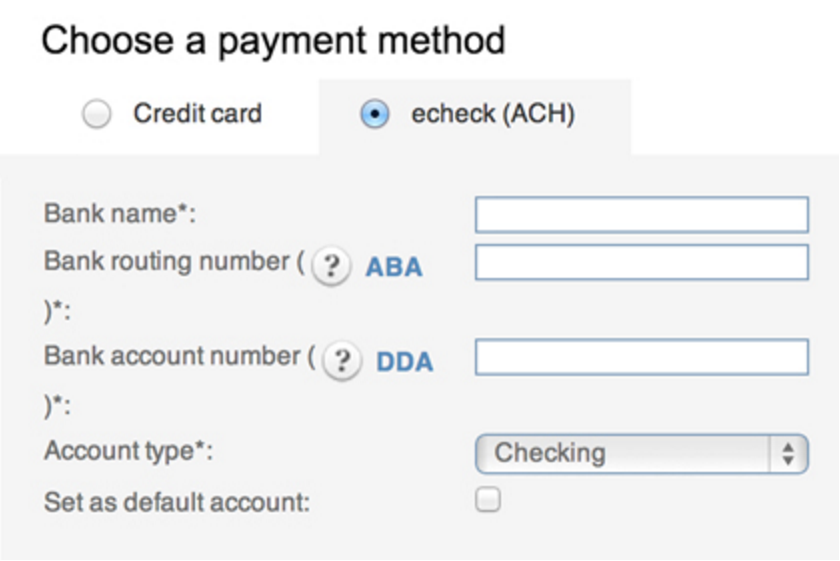
Task: Switch to the echeck (ACH) tab label
Action: 493,114
